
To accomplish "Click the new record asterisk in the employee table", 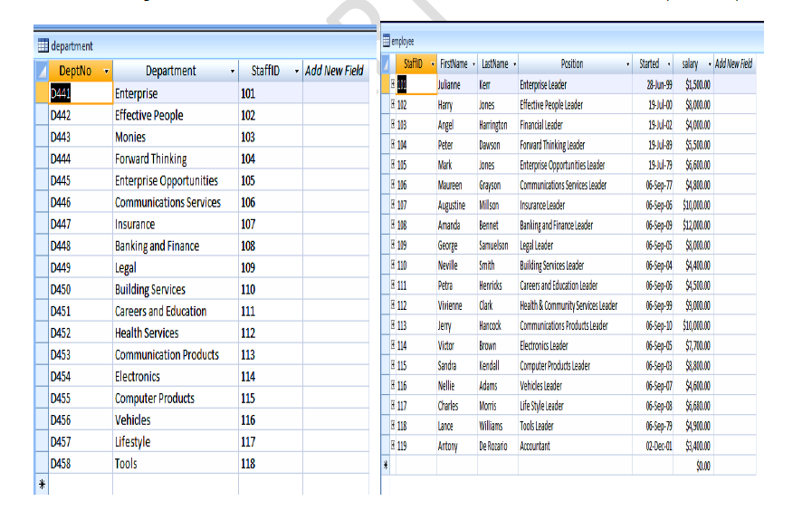I will [x=387, y=466].
